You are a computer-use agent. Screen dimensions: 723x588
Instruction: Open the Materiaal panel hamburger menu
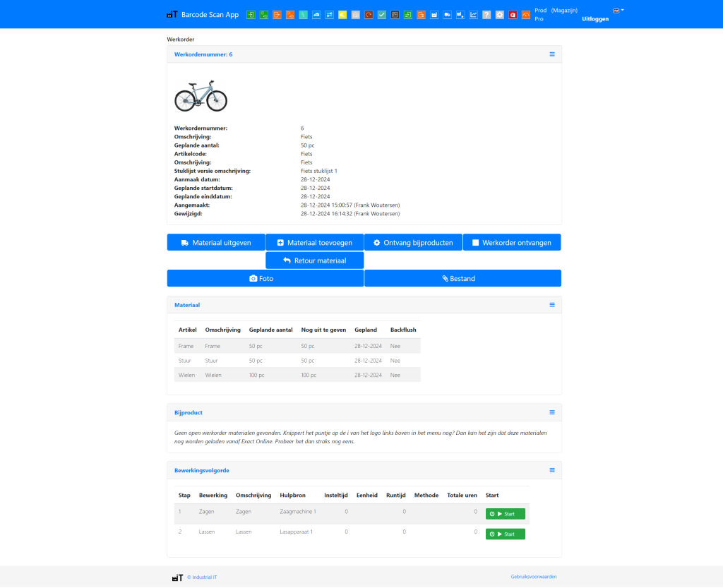point(552,305)
